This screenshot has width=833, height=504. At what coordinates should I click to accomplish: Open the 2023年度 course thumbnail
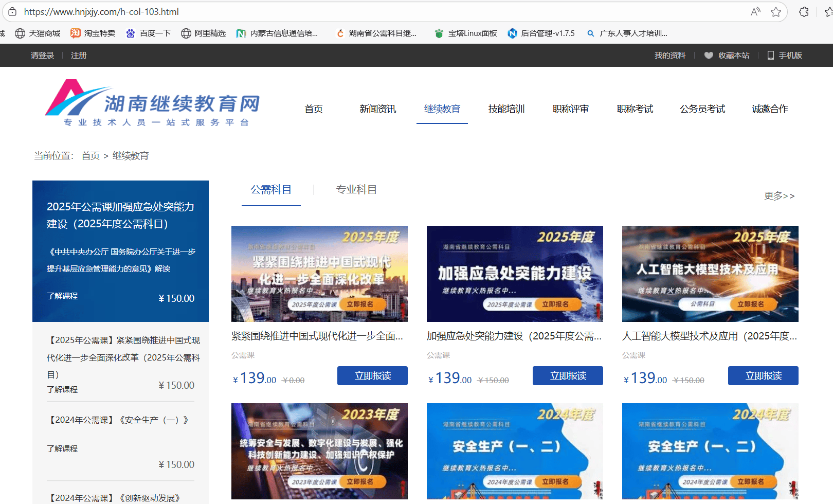point(319,451)
